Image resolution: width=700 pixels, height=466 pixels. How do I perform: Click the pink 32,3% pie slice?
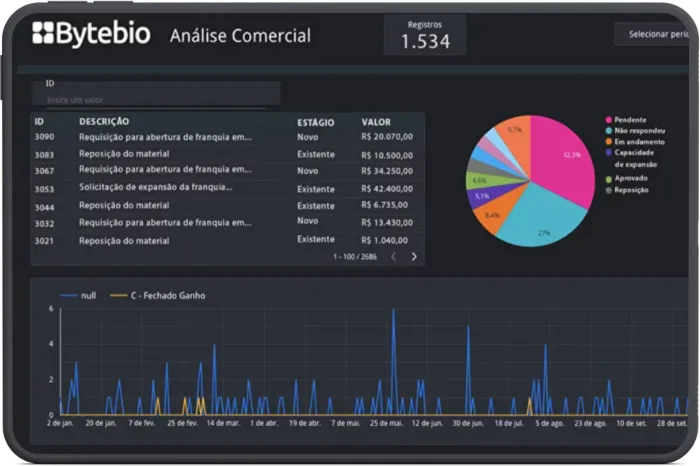pyautogui.click(x=562, y=161)
